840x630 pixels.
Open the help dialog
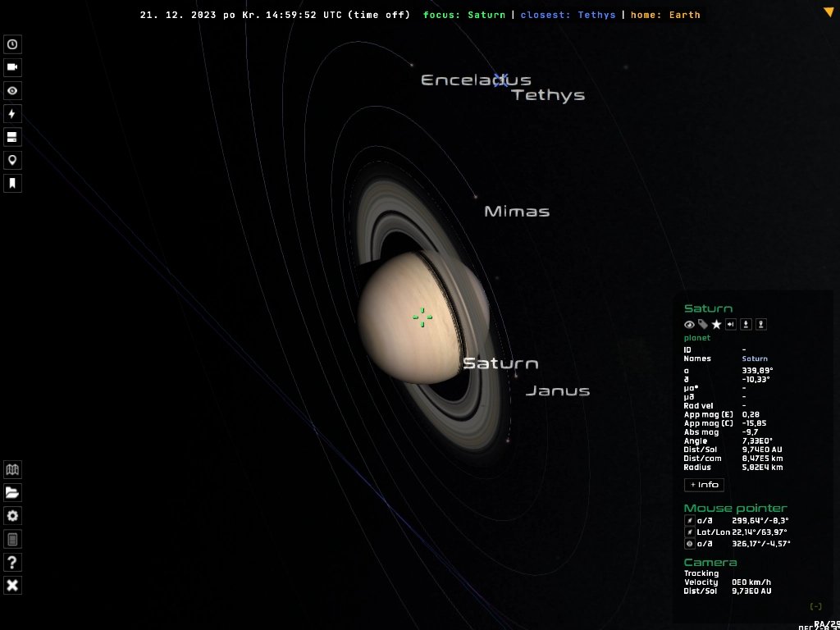pyautogui.click(x=12, y=562)
